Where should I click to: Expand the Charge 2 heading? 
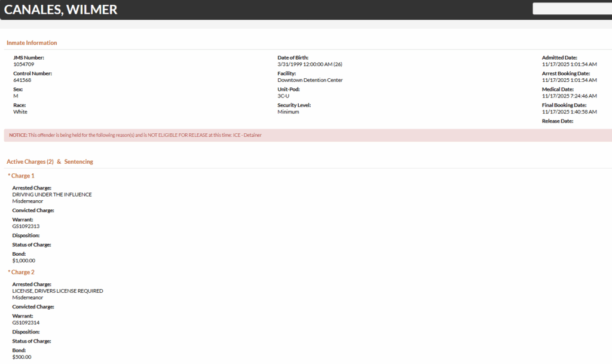tap(22, 273)
